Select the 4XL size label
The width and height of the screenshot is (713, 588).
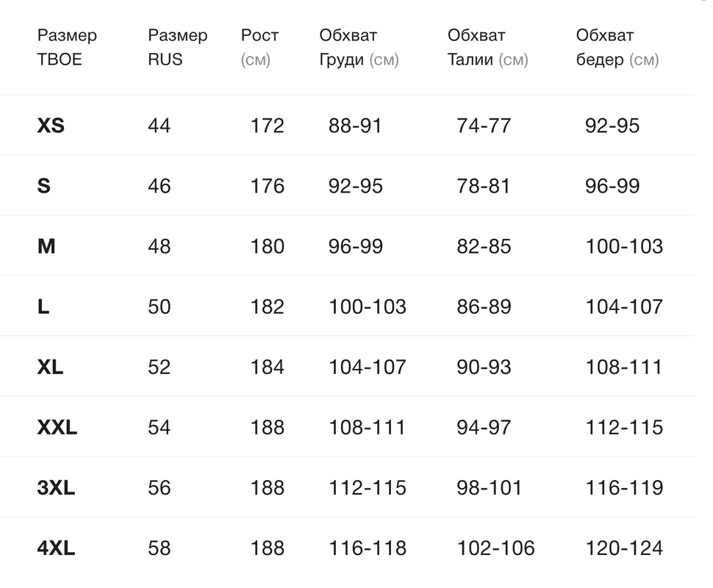56,548
